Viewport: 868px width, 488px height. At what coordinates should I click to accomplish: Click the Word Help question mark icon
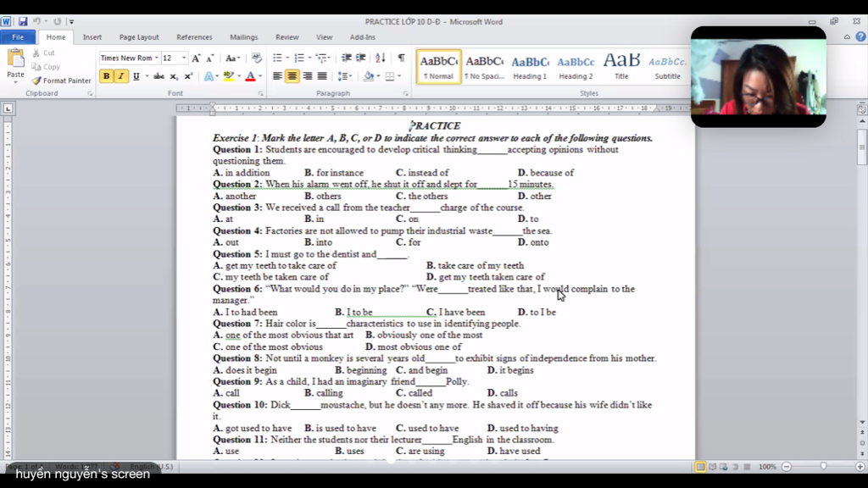pos(860,37)
